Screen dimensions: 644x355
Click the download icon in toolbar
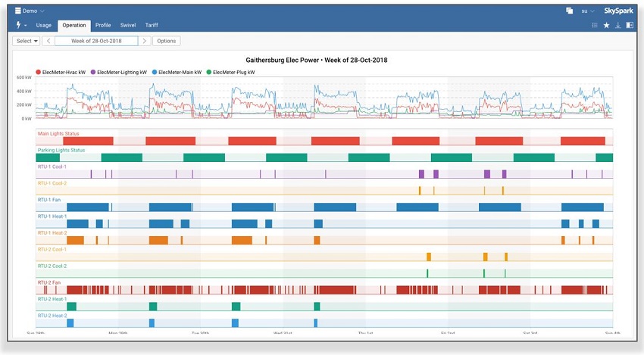pos(617,25)
